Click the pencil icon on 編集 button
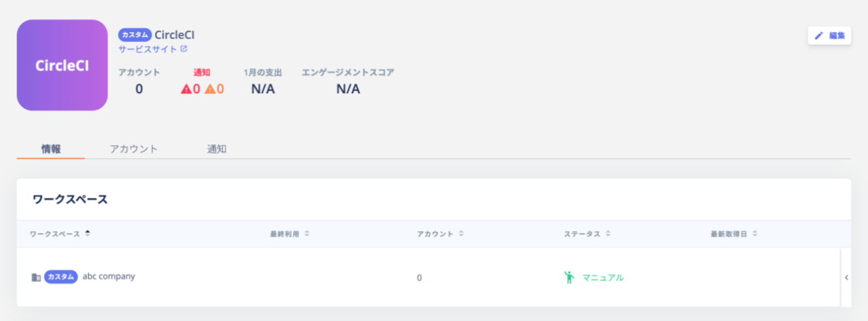This screenshot has height=321, width=868. tap(819, 35)
